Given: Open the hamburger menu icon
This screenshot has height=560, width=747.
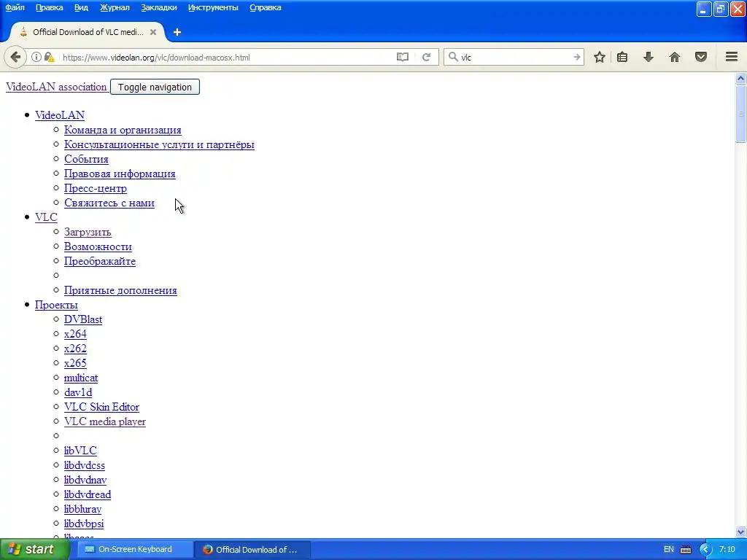Looking at the screenshot, I should (x=732, y=57).
